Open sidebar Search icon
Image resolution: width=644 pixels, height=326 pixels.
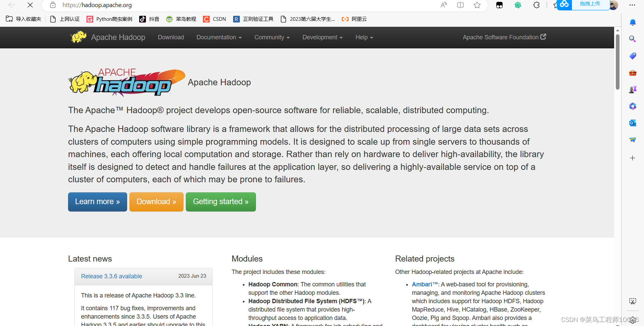[x=633, y=39]
